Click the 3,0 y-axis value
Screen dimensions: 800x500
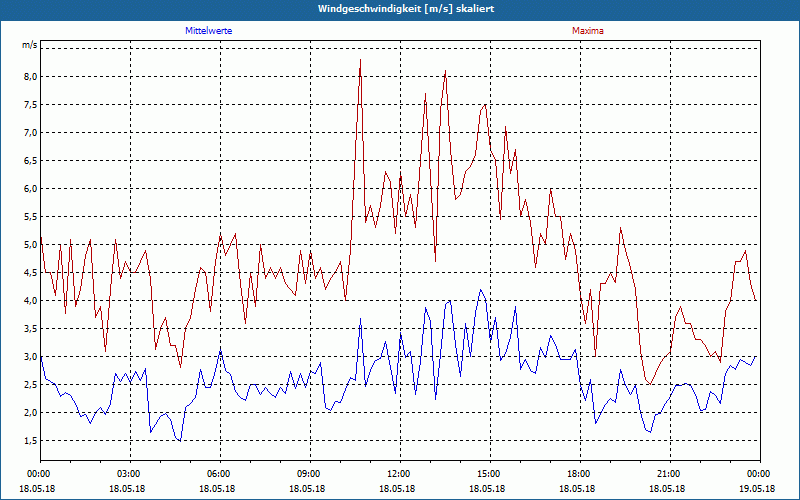pyautogui.click(x=31, y=357)
